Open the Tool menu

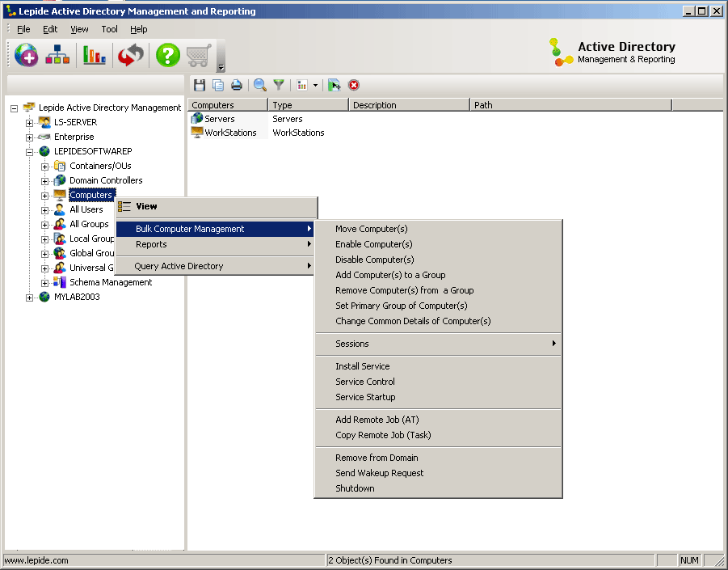(110, 29)
